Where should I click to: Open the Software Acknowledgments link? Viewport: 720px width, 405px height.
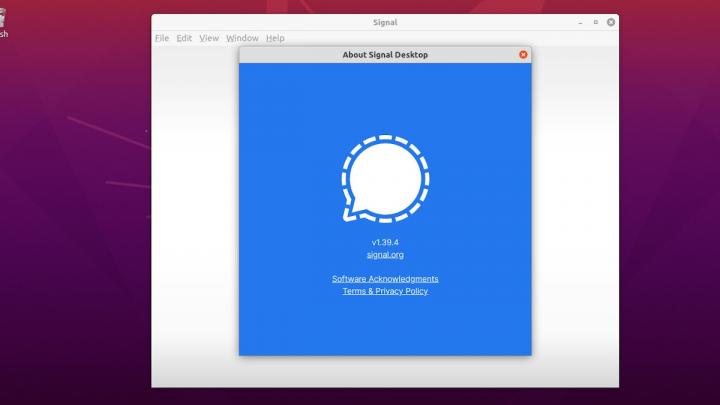pyautogui.click(x=385, y=279)
